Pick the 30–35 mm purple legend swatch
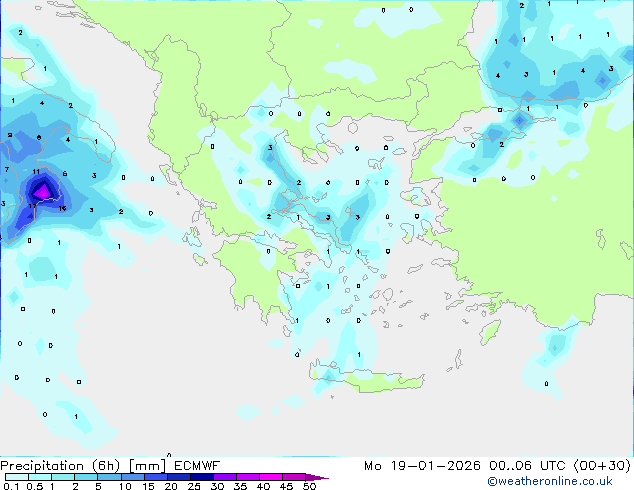This screenshot has height=490, width=634. pyautogui.click(x=225, y=477)
